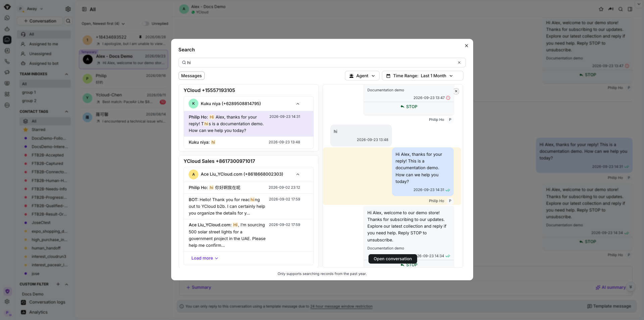Click the search icon in conversation header
644x320 pixels.
(621, 9)
